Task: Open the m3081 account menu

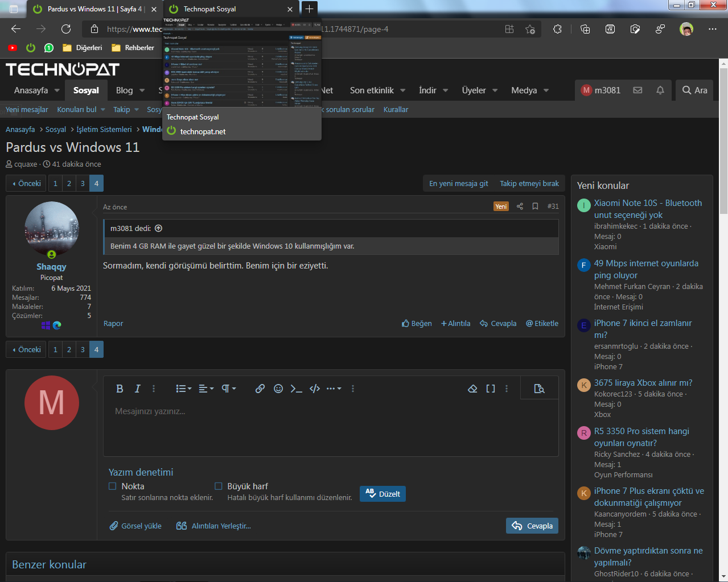Action: click(x=601, y=90)
